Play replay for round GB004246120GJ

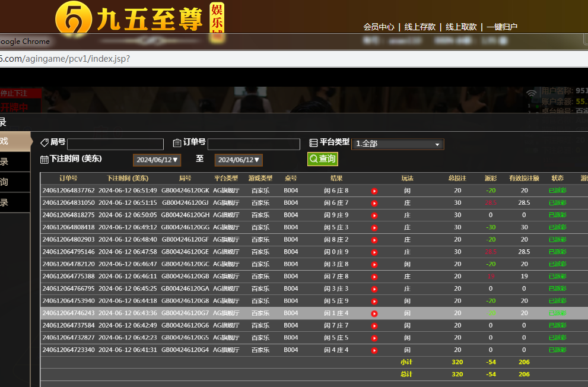[374, 203]
